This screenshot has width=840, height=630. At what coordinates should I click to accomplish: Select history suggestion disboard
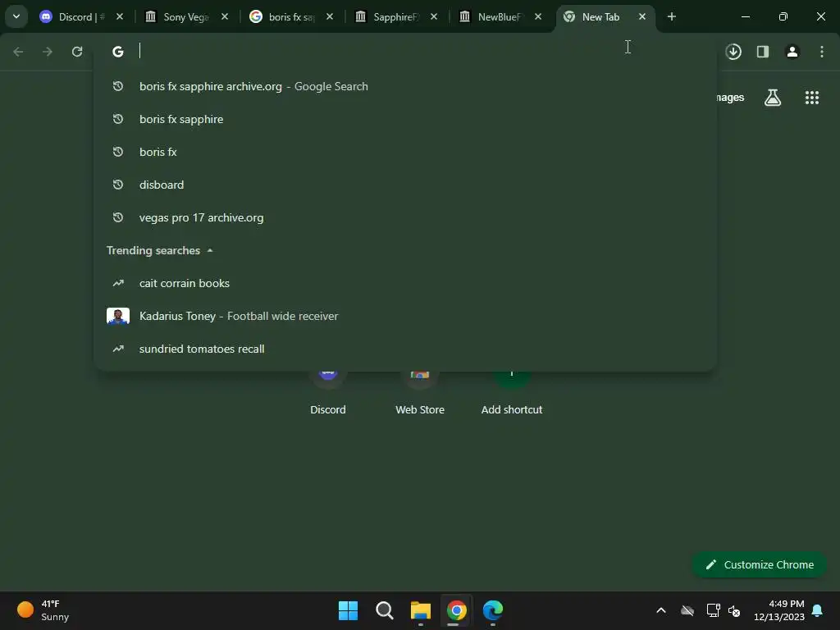click(405, 185)
